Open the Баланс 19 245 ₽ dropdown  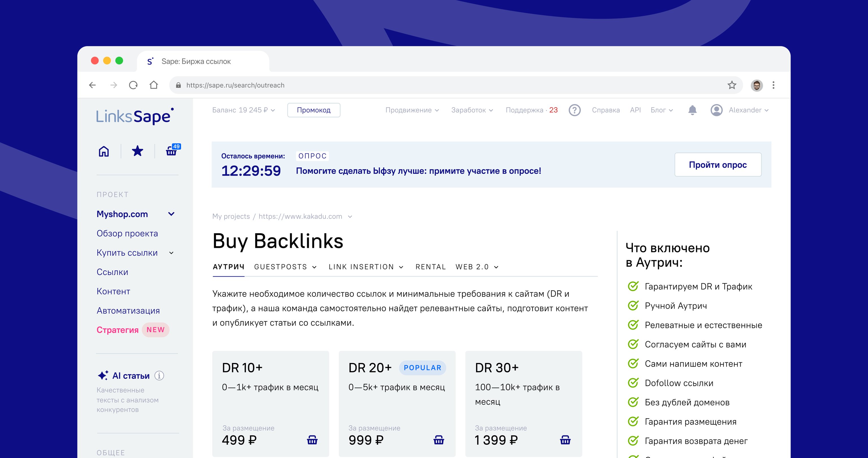(243, 110)
